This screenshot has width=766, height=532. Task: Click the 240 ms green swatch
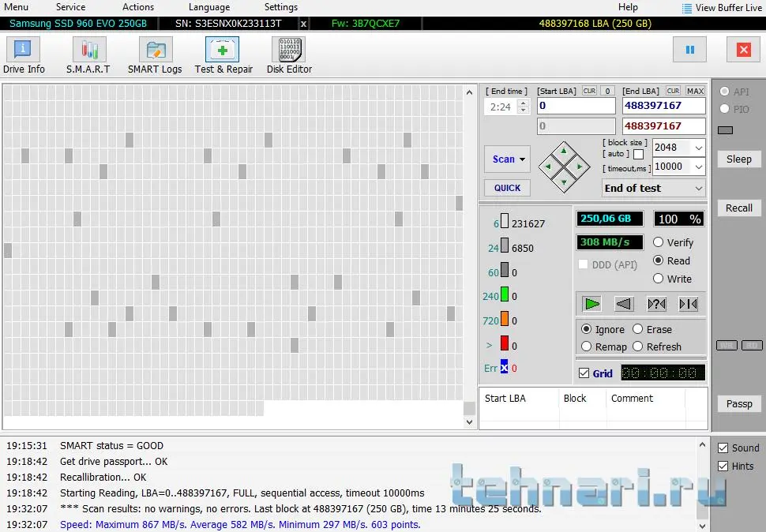pos(505,294)
